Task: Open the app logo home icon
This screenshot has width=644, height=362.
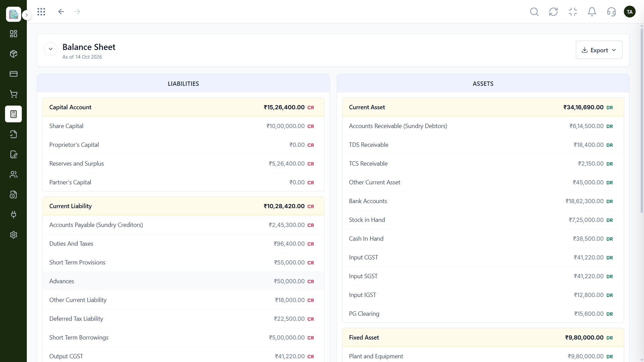Action: [13, 14]
